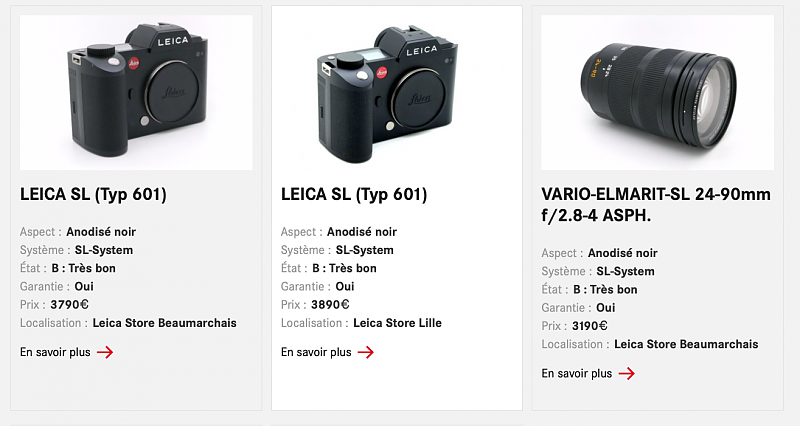Click the 3890€ price text
Viewport: 800px width, 426px height.
point(330,305)
